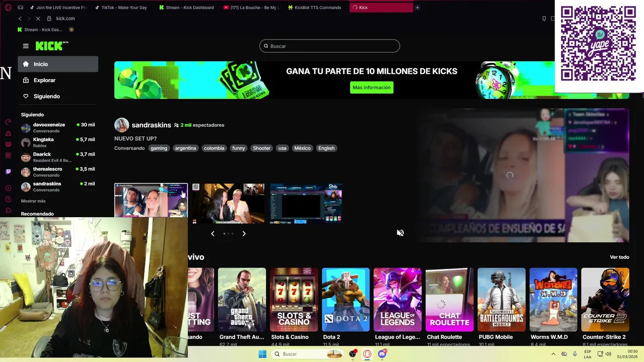Image resolution: width=644 pixels, height=362 pixels.
Task: Open the Twitch icon in Opera sidebar
Action: 8,171
